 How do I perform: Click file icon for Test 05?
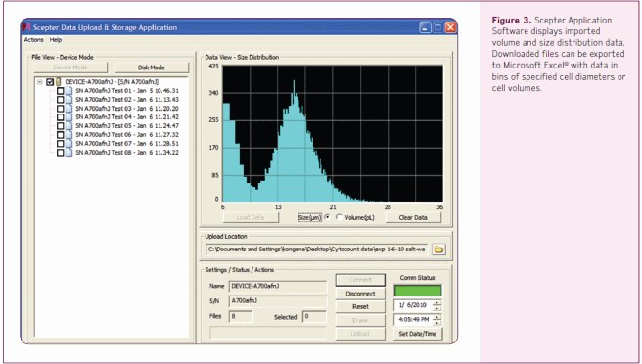69,126
